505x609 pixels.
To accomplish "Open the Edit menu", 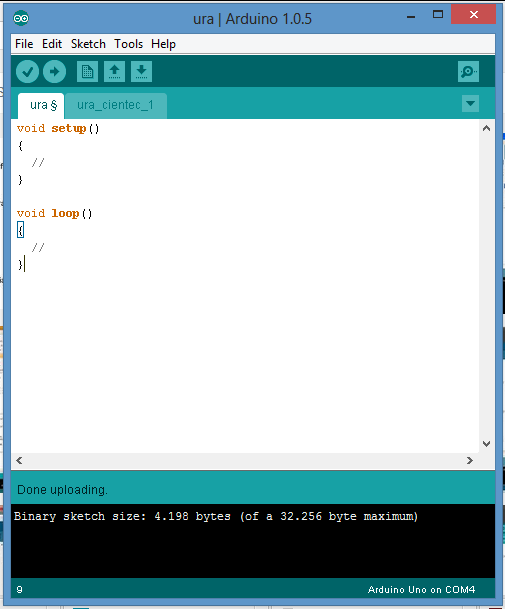I will click(52, 44).
